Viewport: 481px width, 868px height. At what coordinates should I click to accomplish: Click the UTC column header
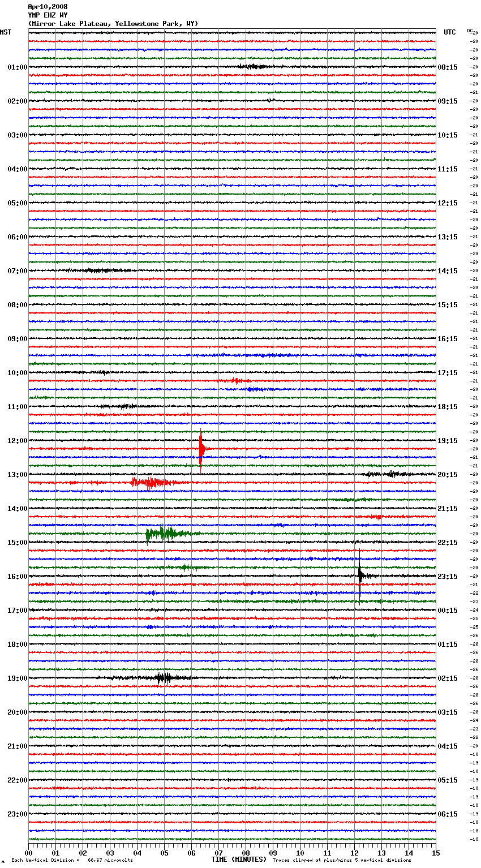click(450, 32)
